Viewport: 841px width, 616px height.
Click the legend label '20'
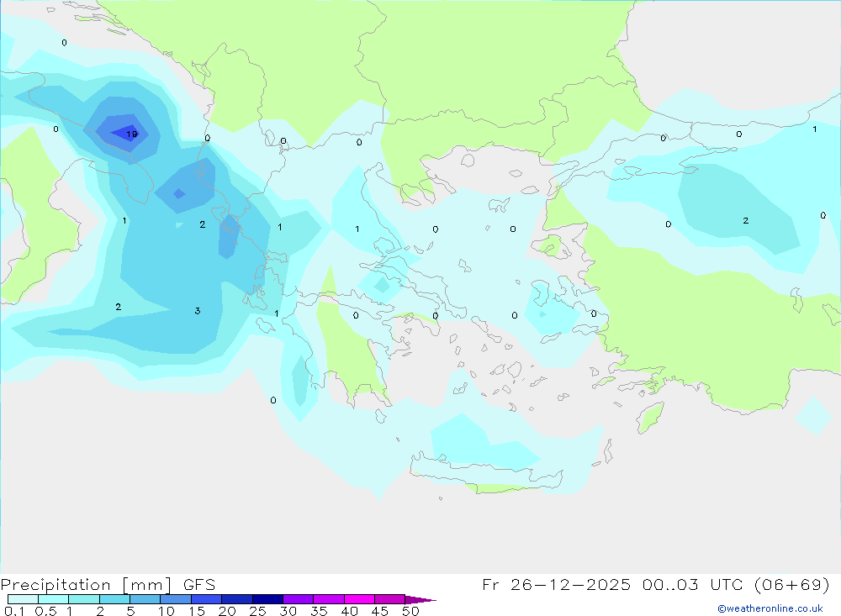(227, 611)
